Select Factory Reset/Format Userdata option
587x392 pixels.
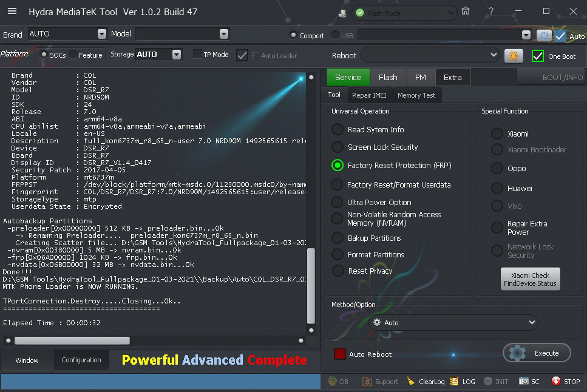point(337,184)
